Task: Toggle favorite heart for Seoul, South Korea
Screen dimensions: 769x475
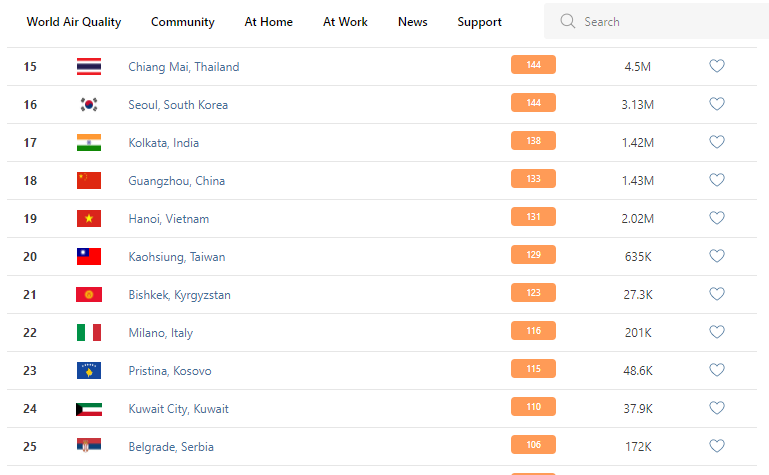Action: coord(717,105)
